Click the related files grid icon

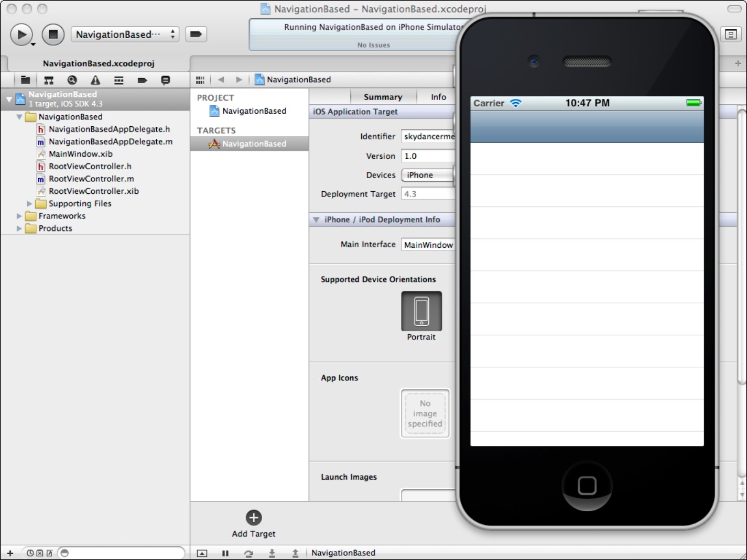(200, 80)
